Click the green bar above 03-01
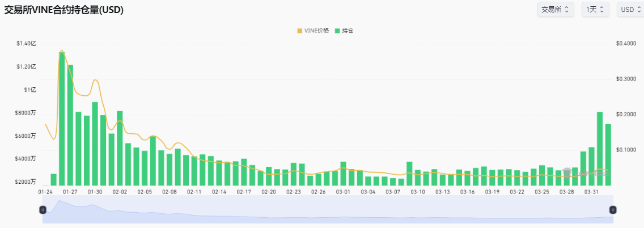644x228 pixels. [x=343, y=174]
